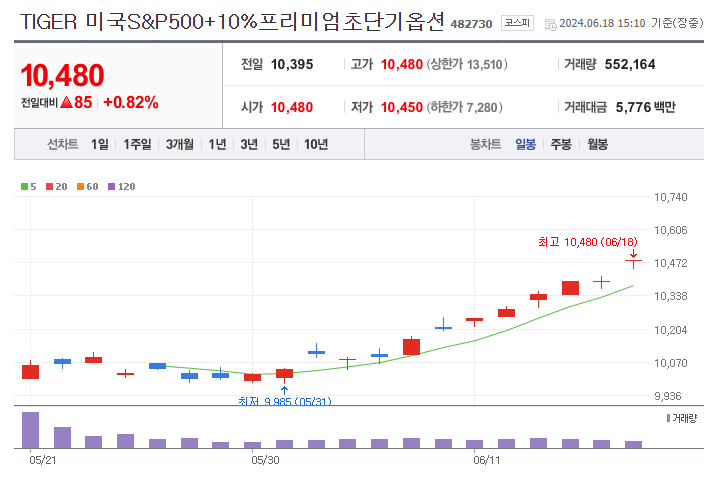Click the 06/11 date axis label
704x481 pixels.
pyautogui.click(x=487, y=460)
